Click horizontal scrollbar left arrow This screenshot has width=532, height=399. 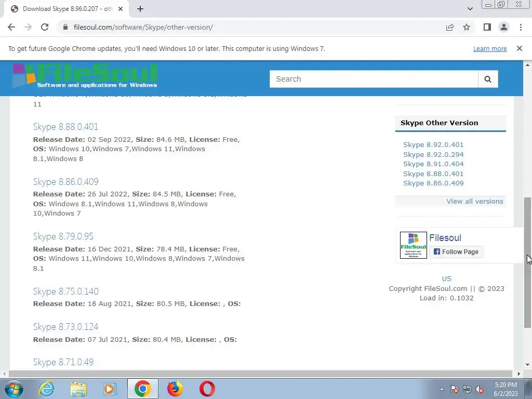pyautogui.click(x=4, y=374)
